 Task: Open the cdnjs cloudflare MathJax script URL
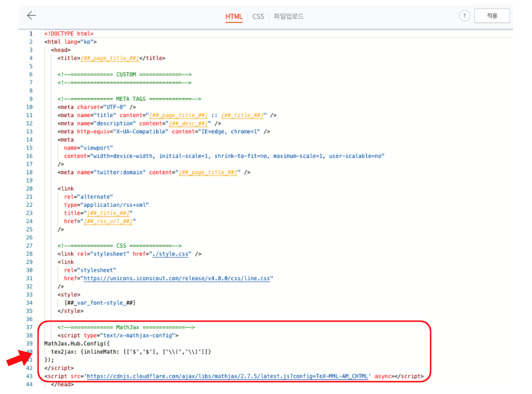(x=227, y=376)
